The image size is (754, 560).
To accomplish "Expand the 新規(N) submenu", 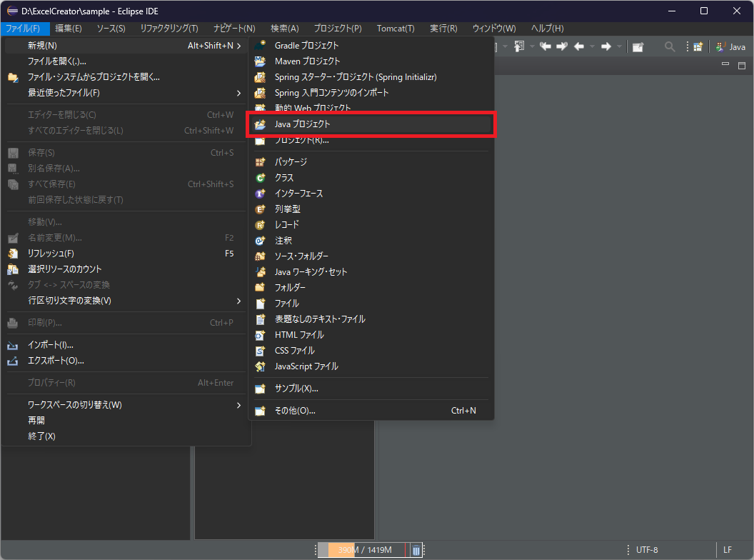I will click(x=126, y=46).
